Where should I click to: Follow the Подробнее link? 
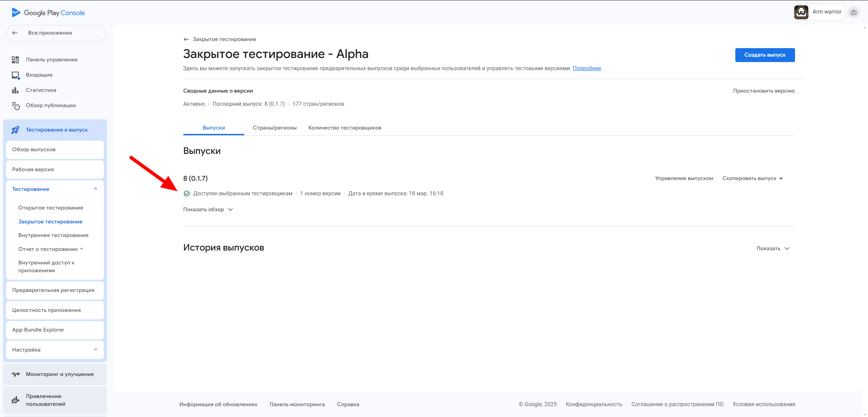pos(587,68)
